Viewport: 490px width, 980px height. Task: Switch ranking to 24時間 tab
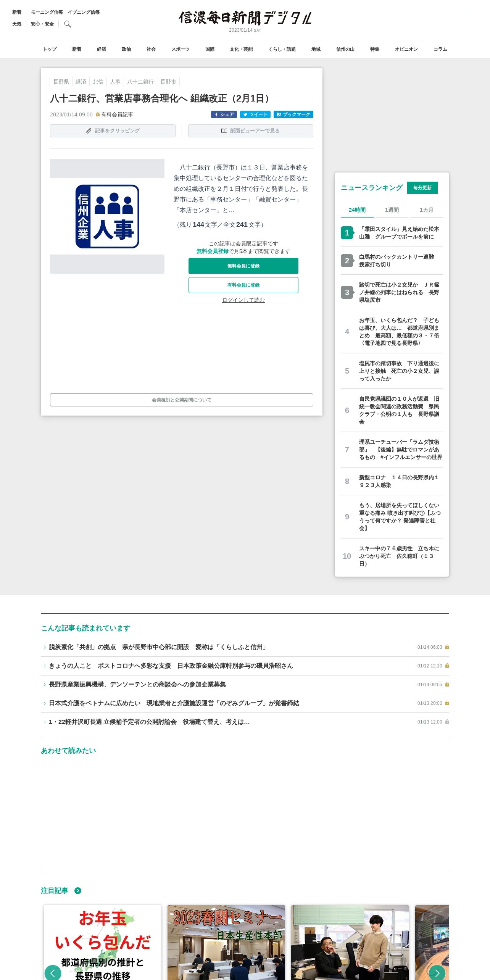357,210
